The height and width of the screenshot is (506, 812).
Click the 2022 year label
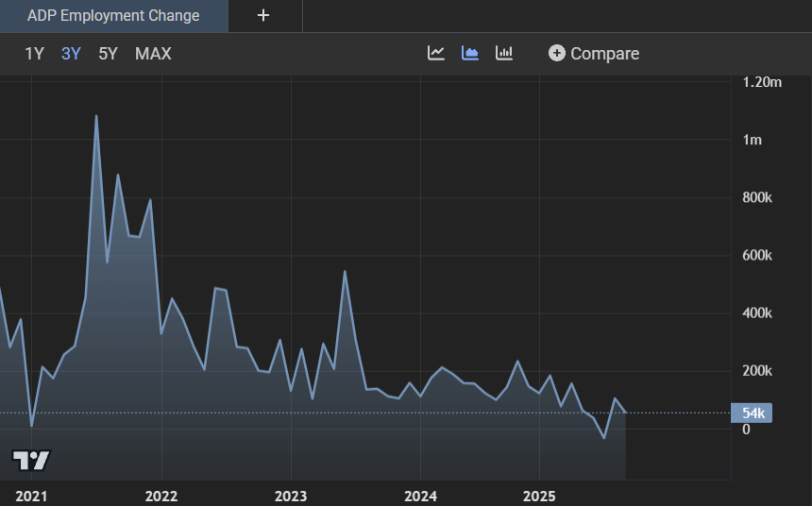pos(161,497)
